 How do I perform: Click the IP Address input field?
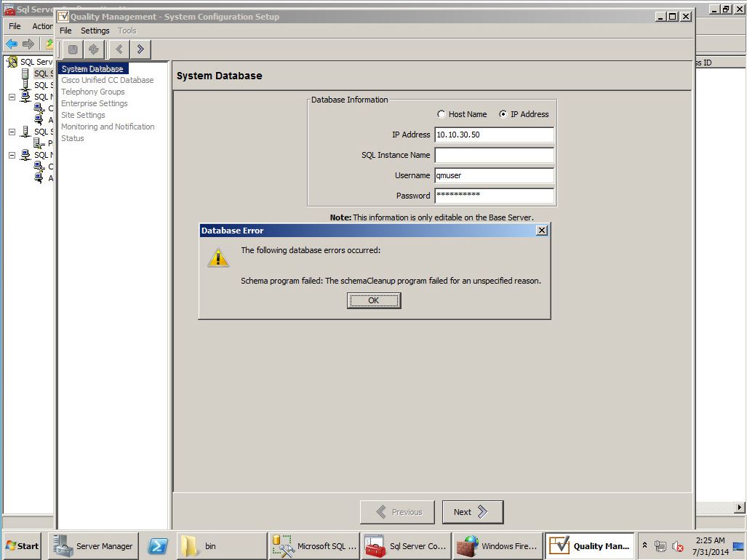495,135
